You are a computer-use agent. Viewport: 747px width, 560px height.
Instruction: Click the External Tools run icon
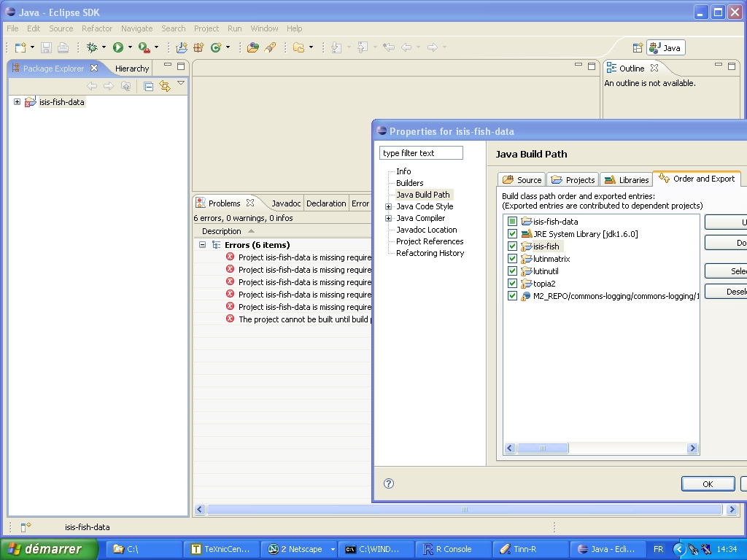144,47
